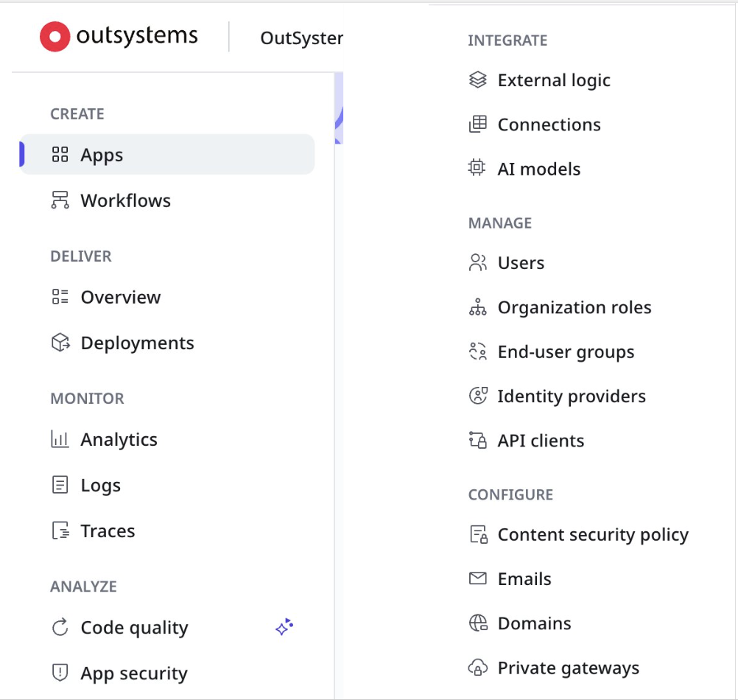The height and width of the screenshot is (700, 738).
Task: Click the sparkle AI icon beside Code quality
Action: (284, 628)
